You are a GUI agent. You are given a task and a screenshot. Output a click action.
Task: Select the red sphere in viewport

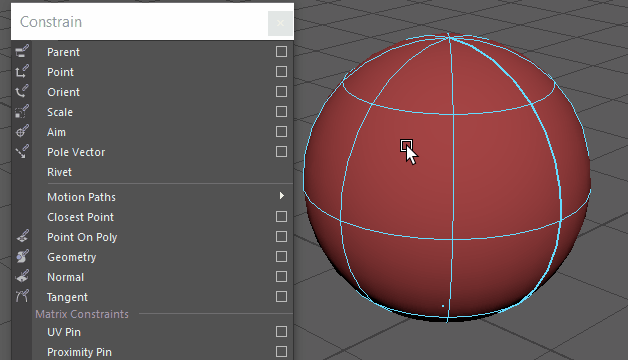tap(447, 178)
